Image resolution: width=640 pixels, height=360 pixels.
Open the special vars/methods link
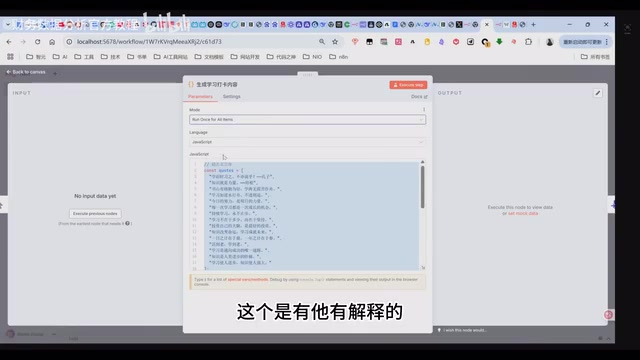(248, 280)
